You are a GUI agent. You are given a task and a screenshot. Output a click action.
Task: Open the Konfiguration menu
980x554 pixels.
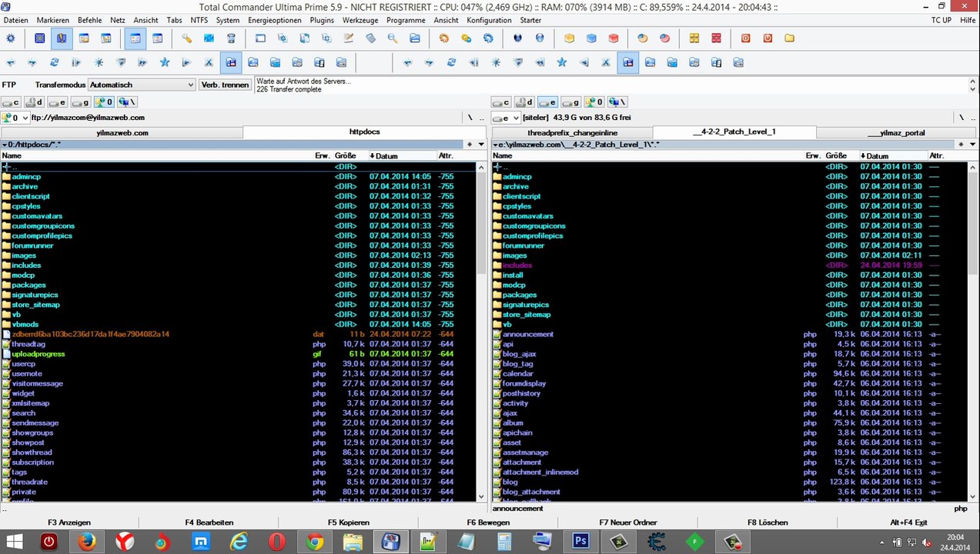point(489,20)
